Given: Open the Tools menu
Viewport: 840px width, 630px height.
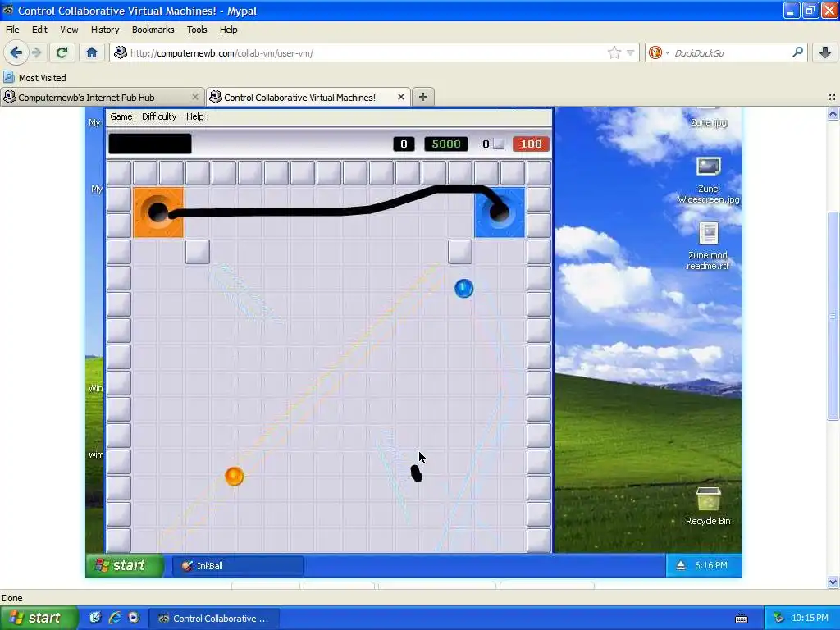Looking at the screenshot, I should (x=197, y=30).
